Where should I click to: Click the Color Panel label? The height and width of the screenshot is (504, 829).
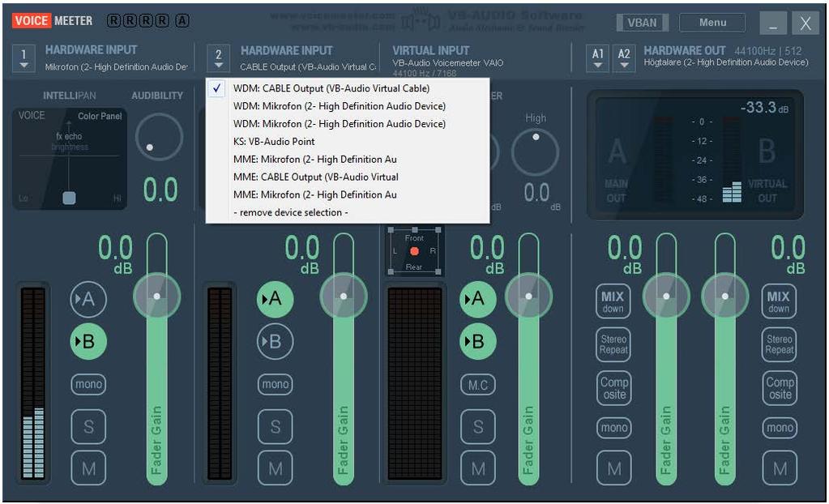coord(100,116)
